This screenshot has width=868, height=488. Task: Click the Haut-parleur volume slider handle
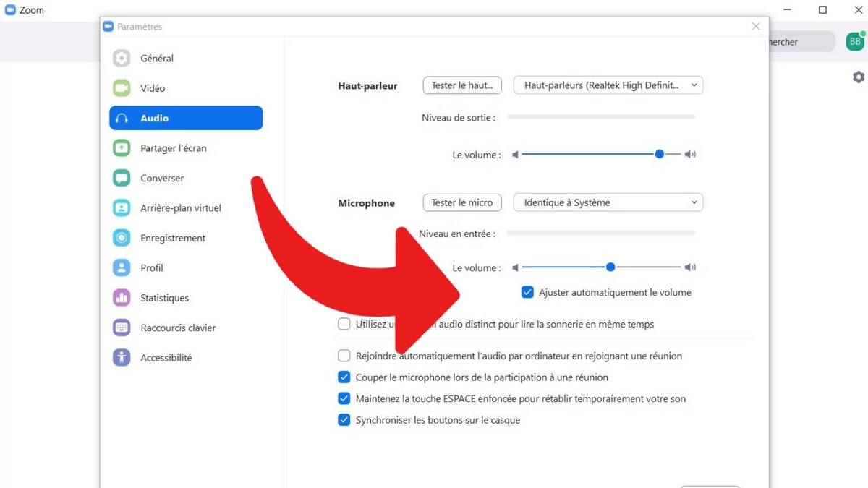pos(660,154)
